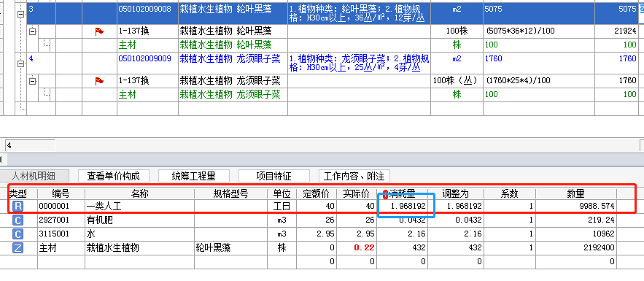
Task: Click 数量 value 9988.574
Action: [597, 207]
